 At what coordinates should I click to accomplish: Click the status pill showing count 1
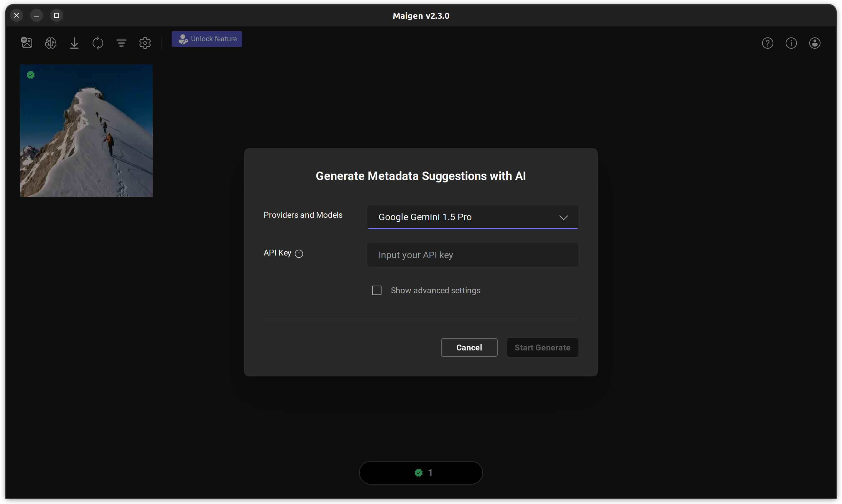[420, 472]
